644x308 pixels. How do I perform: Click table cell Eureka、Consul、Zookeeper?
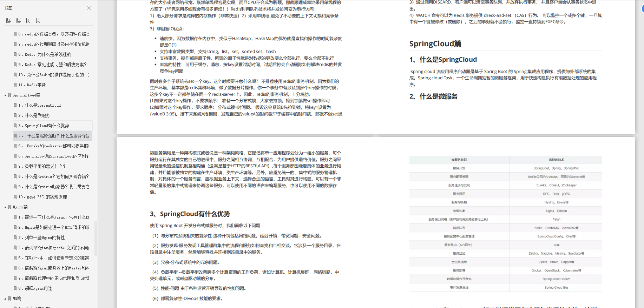(x=556, y=185)
